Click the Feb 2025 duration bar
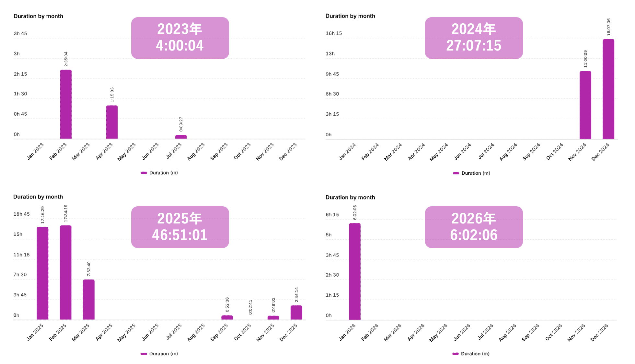The height and width of the screenshot is (364, 635). [x=65, y=272]
